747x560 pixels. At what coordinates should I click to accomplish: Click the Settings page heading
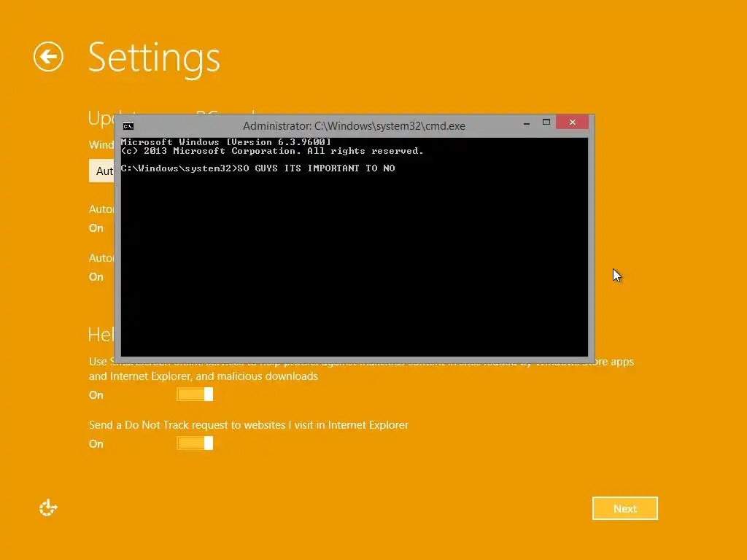click(x=154, y=58)
